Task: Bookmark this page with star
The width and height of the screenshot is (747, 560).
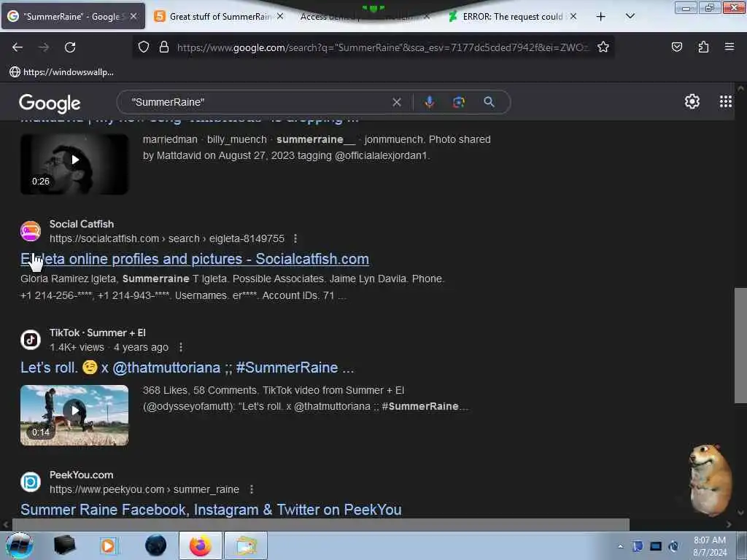Action: pyautogui.click(x=603, y=47)
